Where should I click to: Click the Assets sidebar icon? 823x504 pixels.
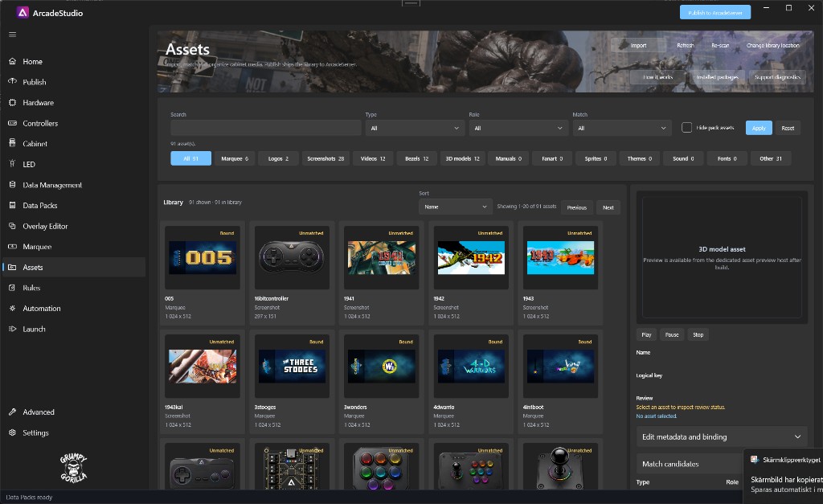13,267
